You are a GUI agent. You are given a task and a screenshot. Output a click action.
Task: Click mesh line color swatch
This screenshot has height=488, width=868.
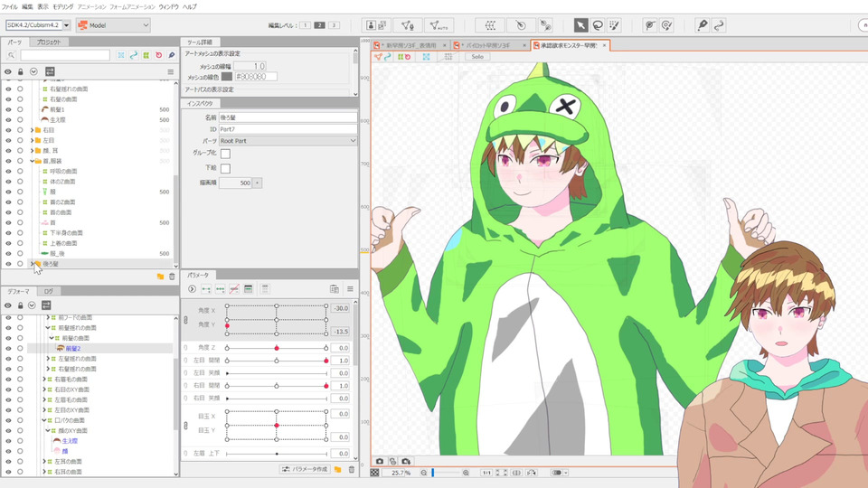(x=226, y=77)
